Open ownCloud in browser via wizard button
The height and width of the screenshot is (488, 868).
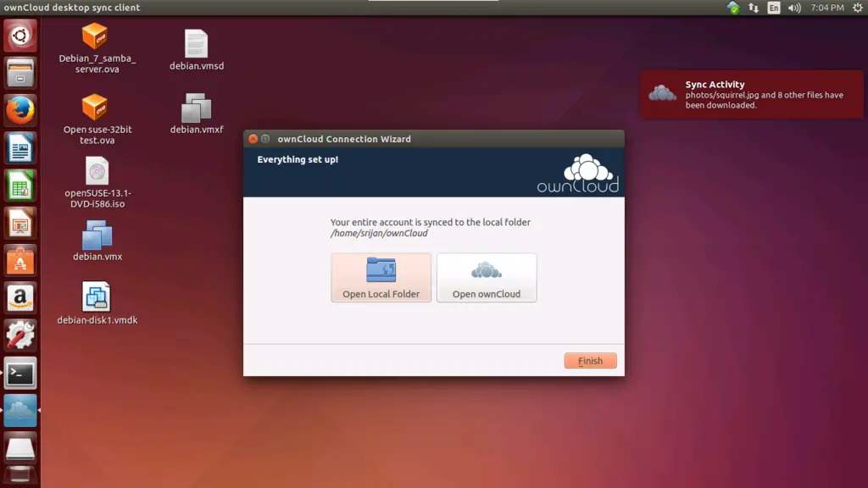click(x=486, y=278)
